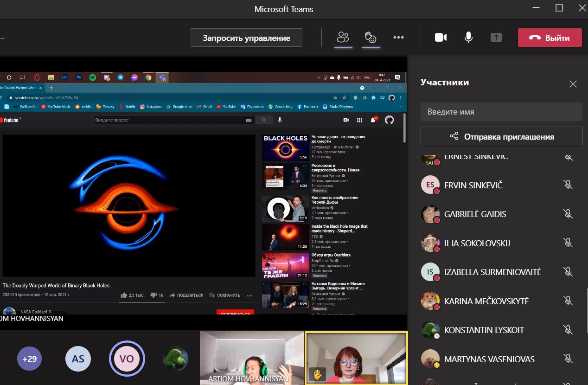Click the bookmark star in the address bar

(x=345, y=98)
